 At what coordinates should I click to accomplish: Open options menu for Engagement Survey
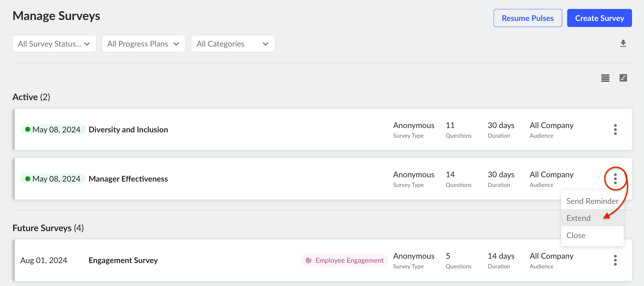pos(615,260)
